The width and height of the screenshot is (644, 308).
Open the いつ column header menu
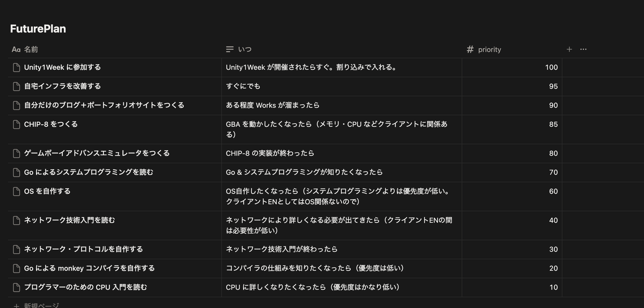click(x=244, y=49)
